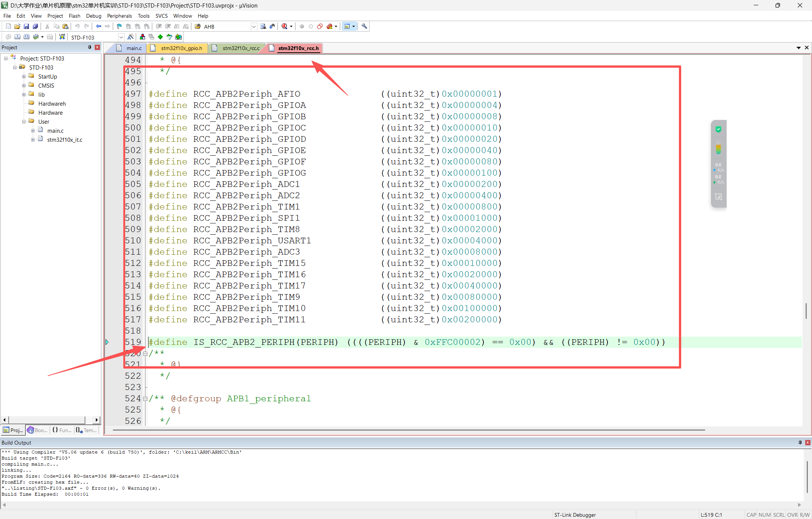Click the Manage Project Items icon

142,37
